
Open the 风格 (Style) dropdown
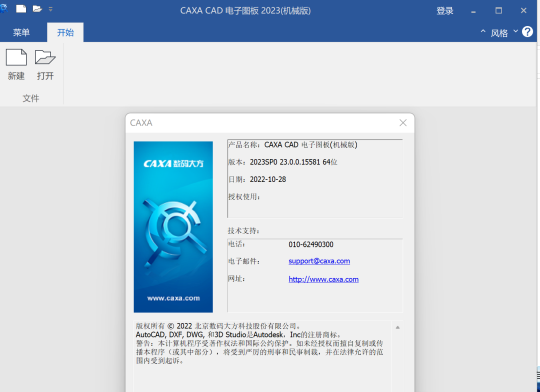click(499, 32)
